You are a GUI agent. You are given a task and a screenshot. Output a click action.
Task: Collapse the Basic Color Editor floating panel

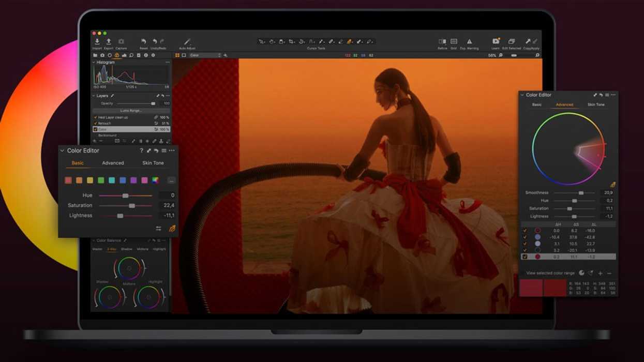63,150
